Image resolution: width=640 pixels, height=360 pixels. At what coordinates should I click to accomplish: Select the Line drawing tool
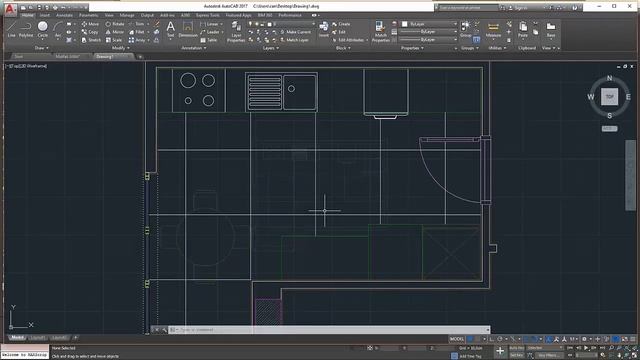click(11, 29)
